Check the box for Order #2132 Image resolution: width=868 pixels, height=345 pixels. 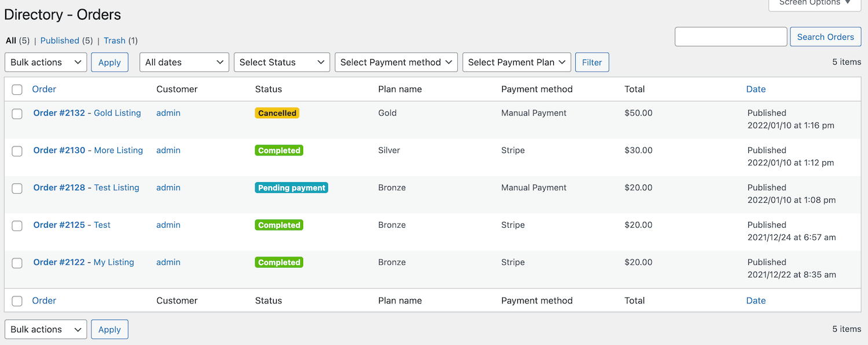tap(17, 114)
